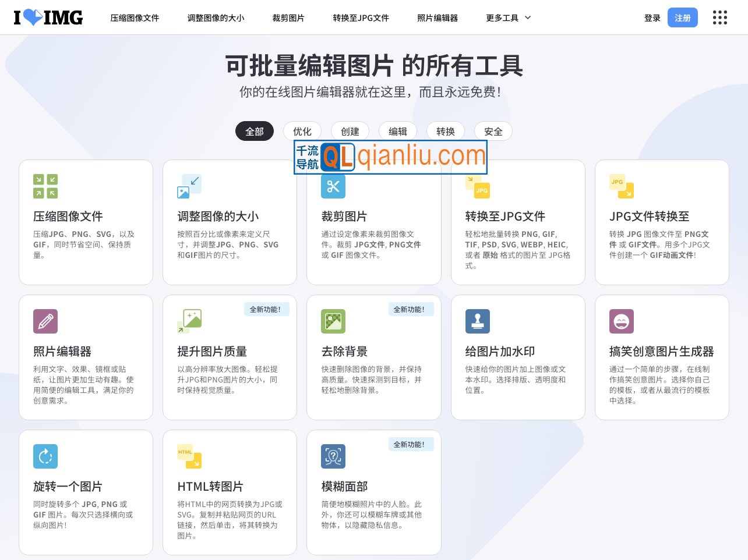Image resolution: width=748 pixels, height=560 pixels.
Task: Open the 转换 category selector
Action: click(x=446, y=131)
